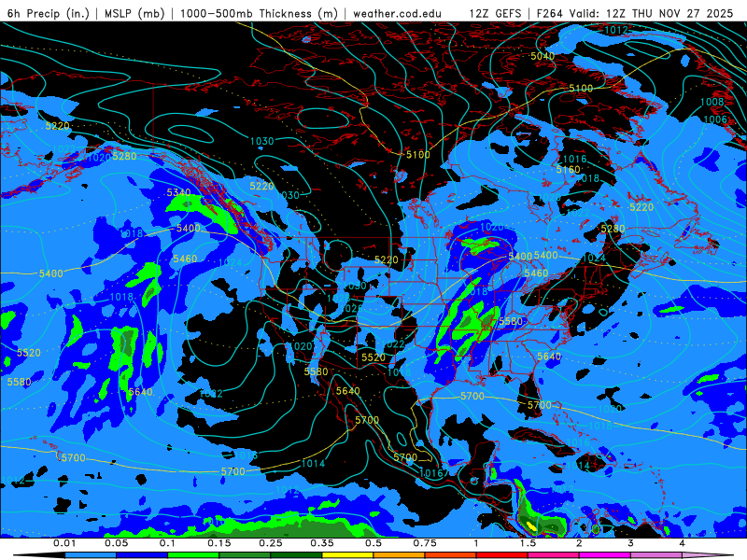
Task: Click the '1000-500mb Thickness (m)' header label
Action: tap(260, 13)
